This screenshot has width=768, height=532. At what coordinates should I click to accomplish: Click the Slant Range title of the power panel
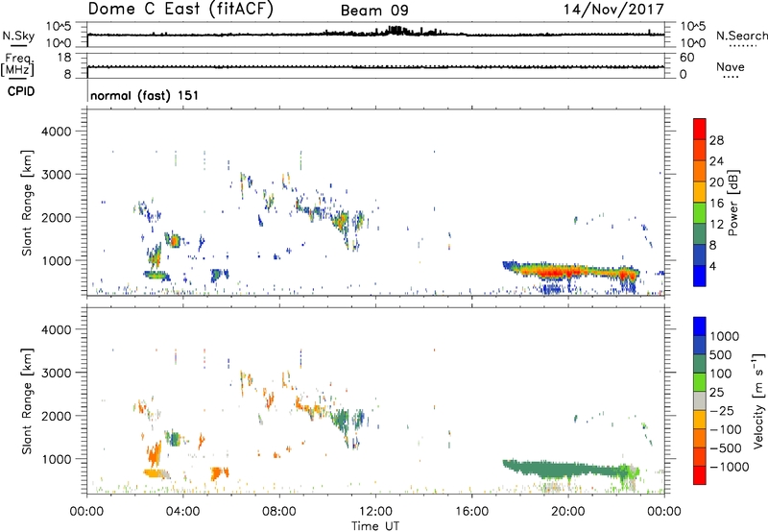tap(27, 203)
